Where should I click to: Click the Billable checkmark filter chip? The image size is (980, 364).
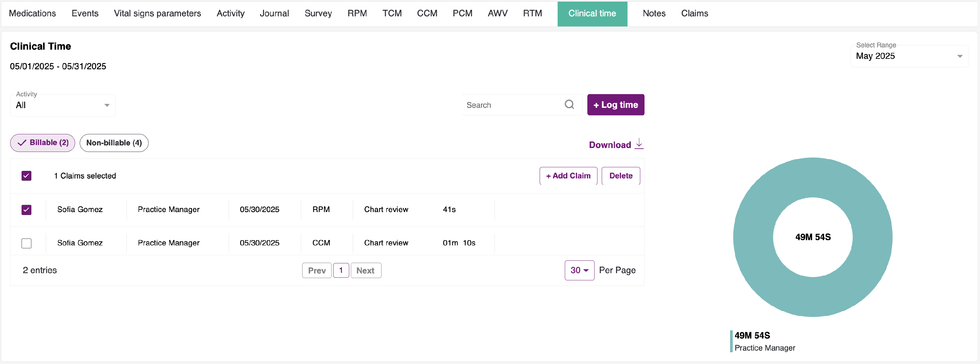click(42, 143)
